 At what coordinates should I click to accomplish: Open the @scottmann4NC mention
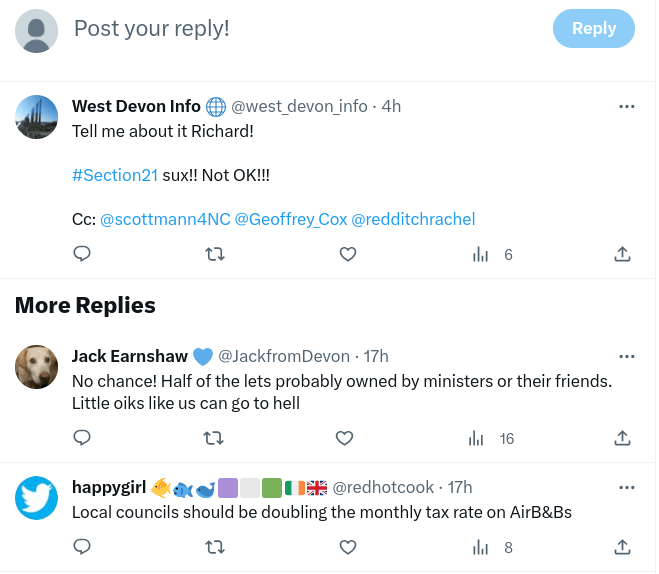tap(165, 219)
